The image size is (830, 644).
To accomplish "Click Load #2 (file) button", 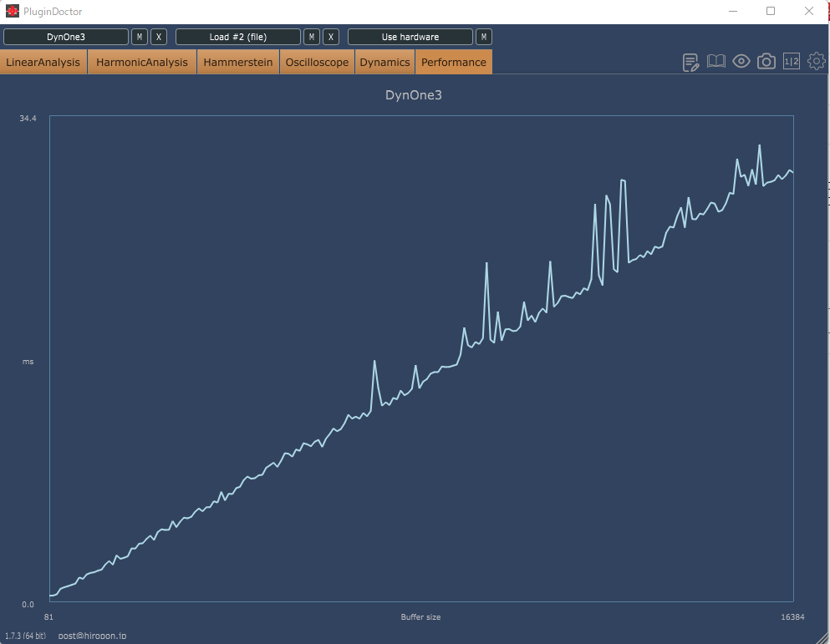I will pyautogui.click(x=238, y=37).
